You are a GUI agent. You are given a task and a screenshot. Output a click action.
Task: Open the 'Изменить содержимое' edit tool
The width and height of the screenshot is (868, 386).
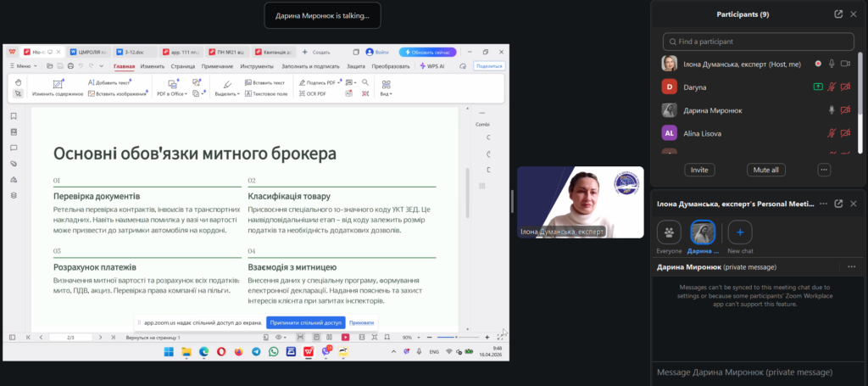tap(58, 87)
